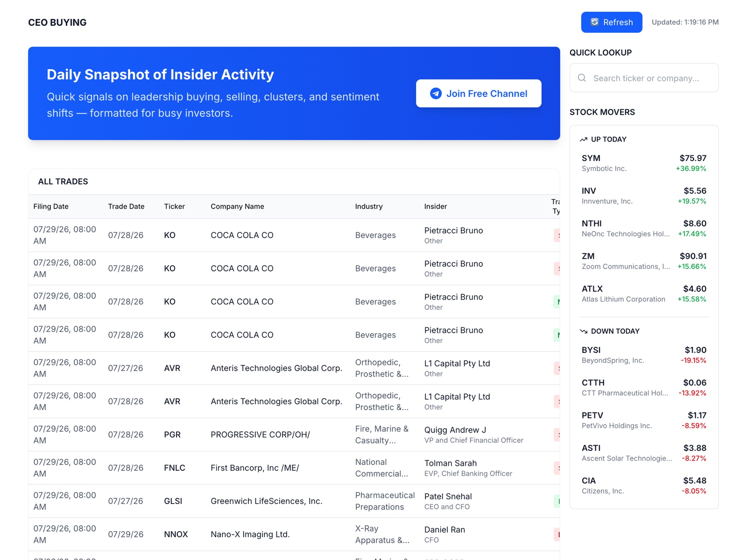Screen dimensions: 747x560
Task: Click the CEO BUYING site title
Action: click(x=57, y=22)
